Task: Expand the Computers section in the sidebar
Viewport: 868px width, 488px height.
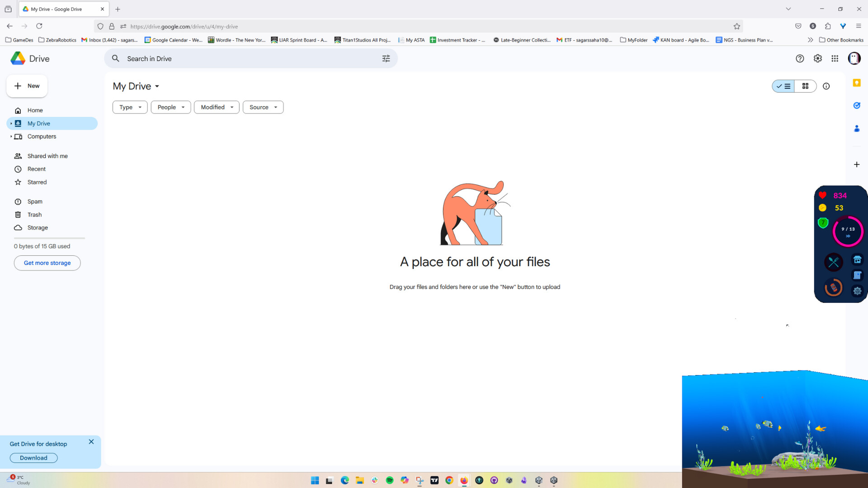Action: point(11,136)
